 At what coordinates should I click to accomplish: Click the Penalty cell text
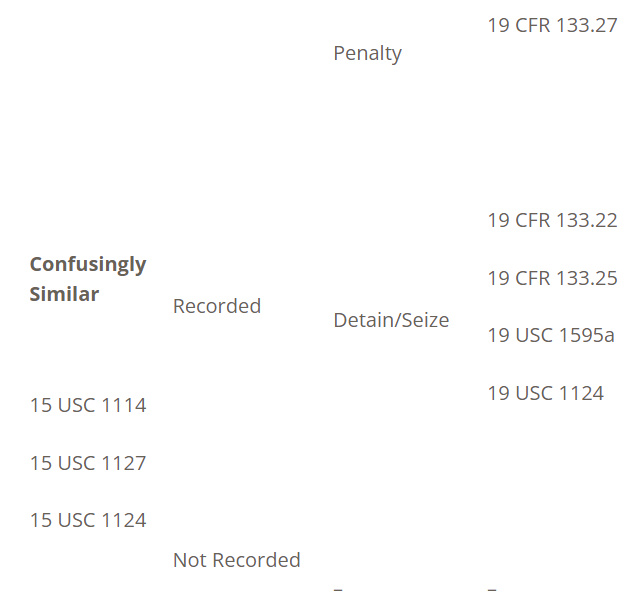(x=367, y=53)
